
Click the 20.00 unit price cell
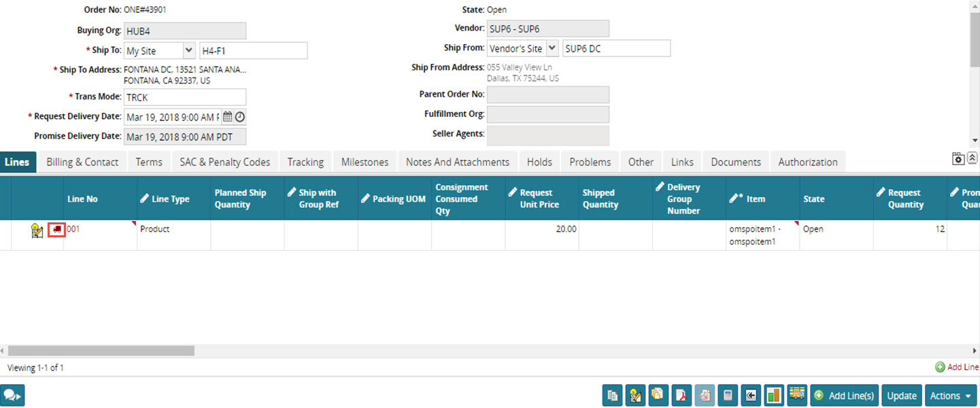(542, 235)
